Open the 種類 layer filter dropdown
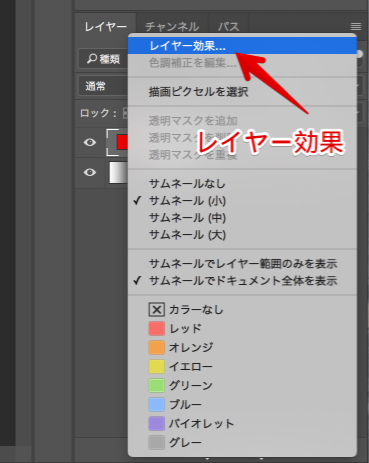369x463 pixels. [x=103, y=59]
